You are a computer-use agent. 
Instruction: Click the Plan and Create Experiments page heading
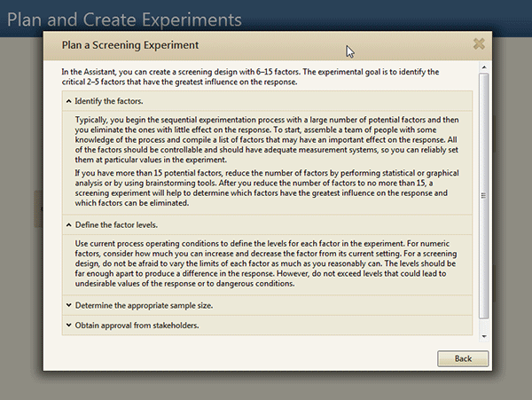124,20
